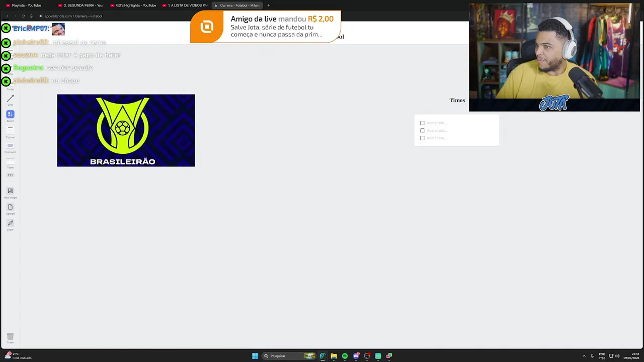This screenshot has height=362, width=644.
Task: Select the Table tool icon
Action: pos(10,161)
